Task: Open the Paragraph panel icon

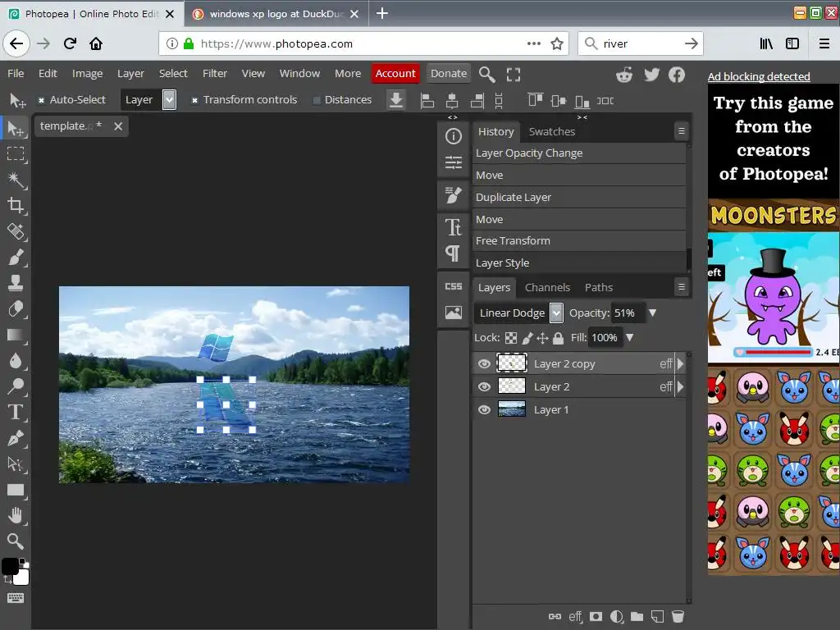Action: pos(453,253)
